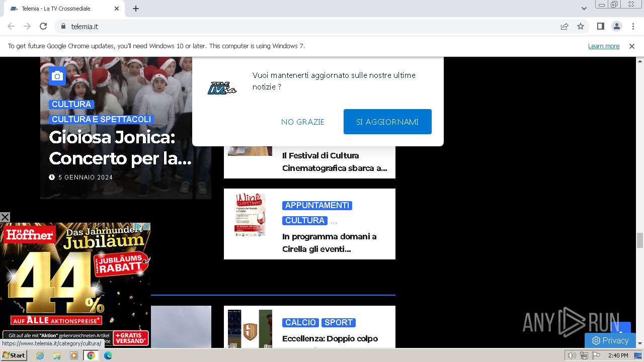The height and width of the screenshot is (362, 644).
Task: Open the Chrome three-dot menu
Action: pos(633,27)
